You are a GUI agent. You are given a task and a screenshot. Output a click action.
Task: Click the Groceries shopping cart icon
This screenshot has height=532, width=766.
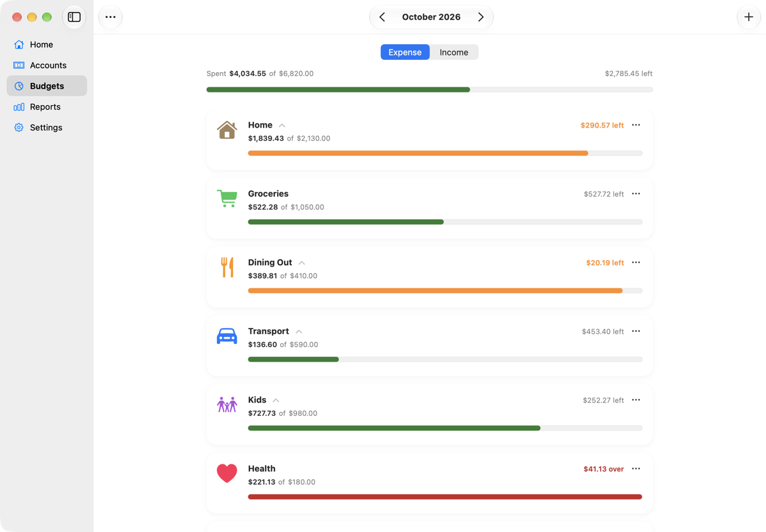(227, 198)
